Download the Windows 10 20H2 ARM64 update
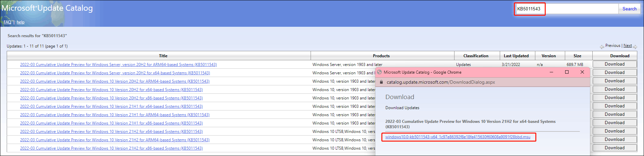644x156 pixels. tap(614, 81)
